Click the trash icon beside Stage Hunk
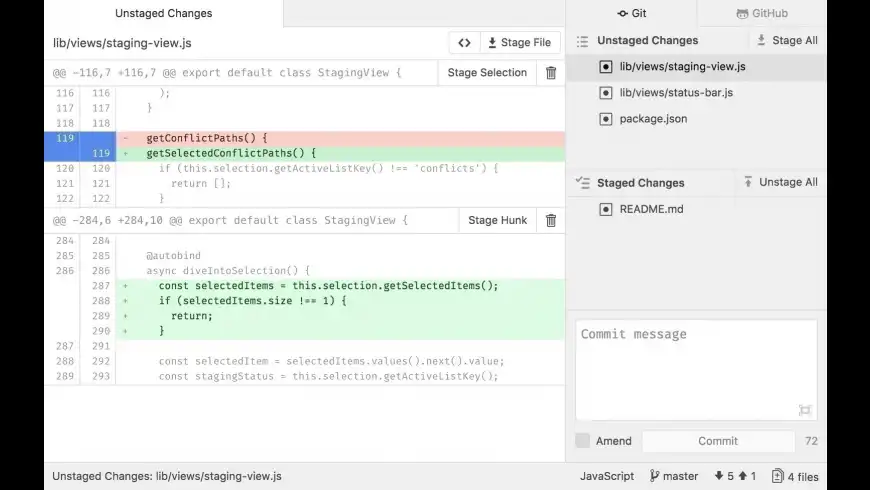The width and height of the screenshot is (870, 490). [x=551, y=221]
